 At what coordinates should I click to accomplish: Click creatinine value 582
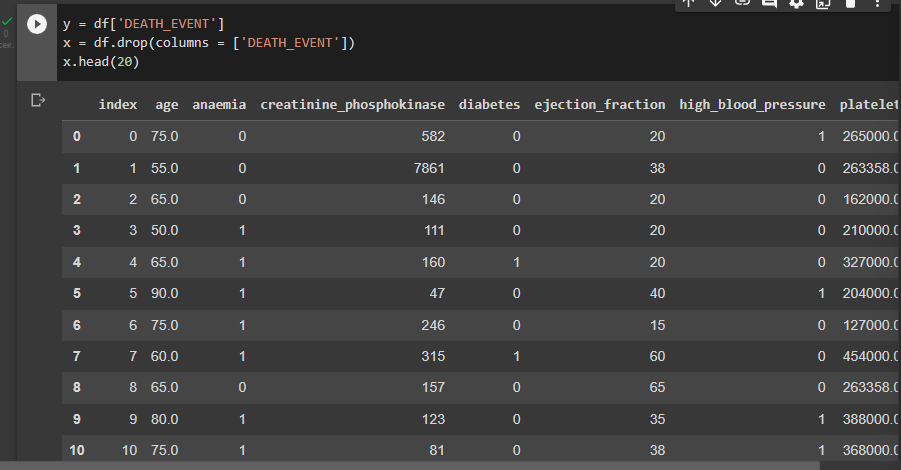click(433, 136)
